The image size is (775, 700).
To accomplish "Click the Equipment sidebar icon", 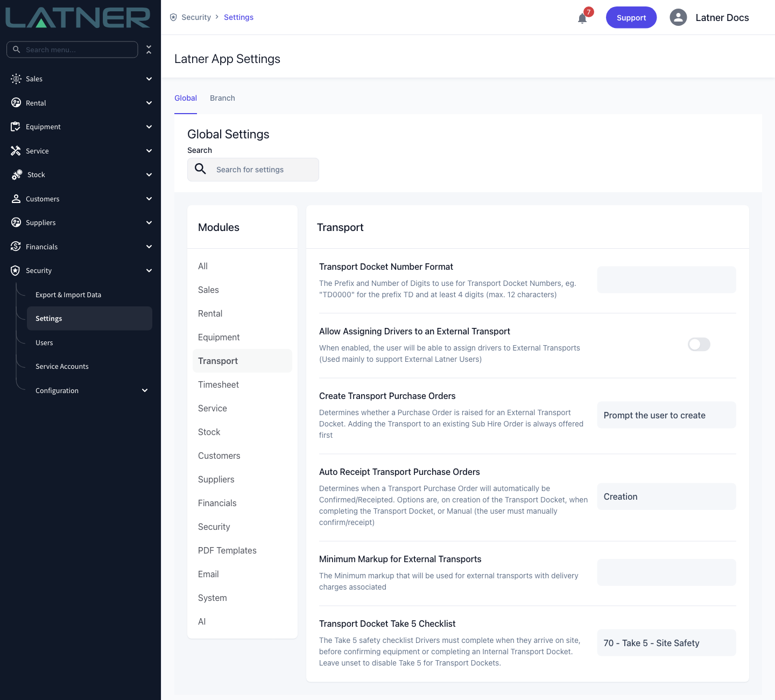I will [16, 127].
